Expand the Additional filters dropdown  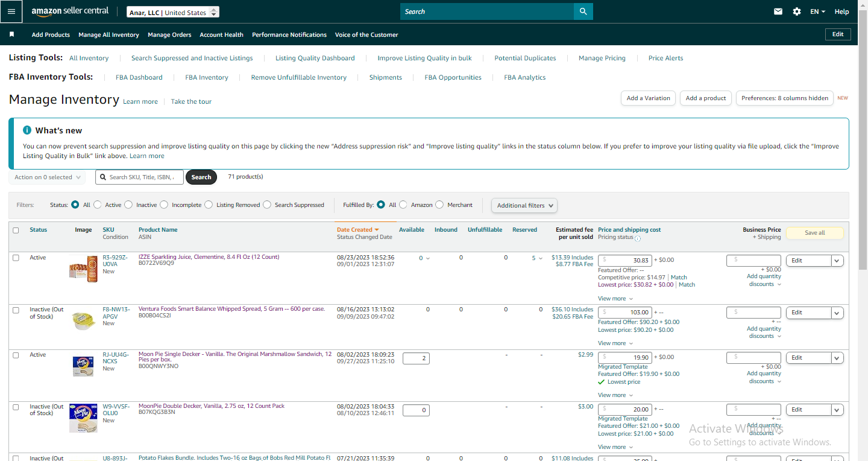524,206
